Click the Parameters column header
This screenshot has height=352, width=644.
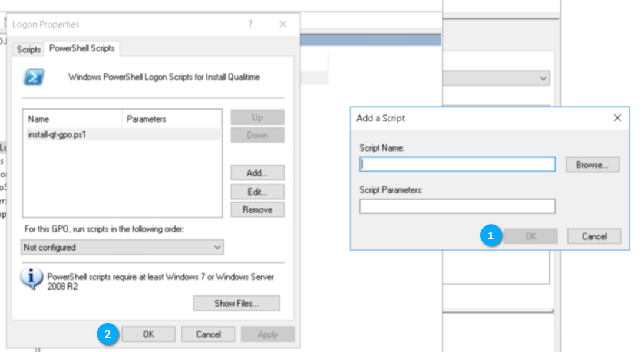(171, 119)
